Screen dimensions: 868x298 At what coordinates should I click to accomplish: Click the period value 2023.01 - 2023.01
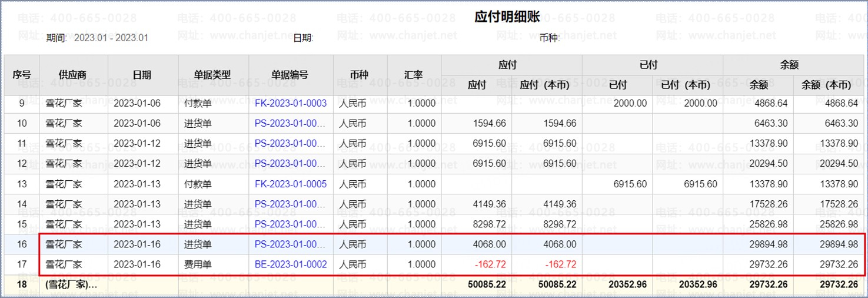pyautogui.click(x=111, y=38)
